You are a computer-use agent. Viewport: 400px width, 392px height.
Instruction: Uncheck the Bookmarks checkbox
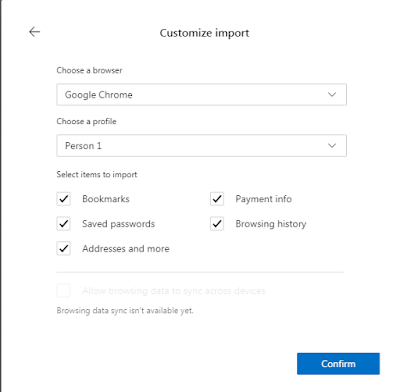tap(63, 199)
